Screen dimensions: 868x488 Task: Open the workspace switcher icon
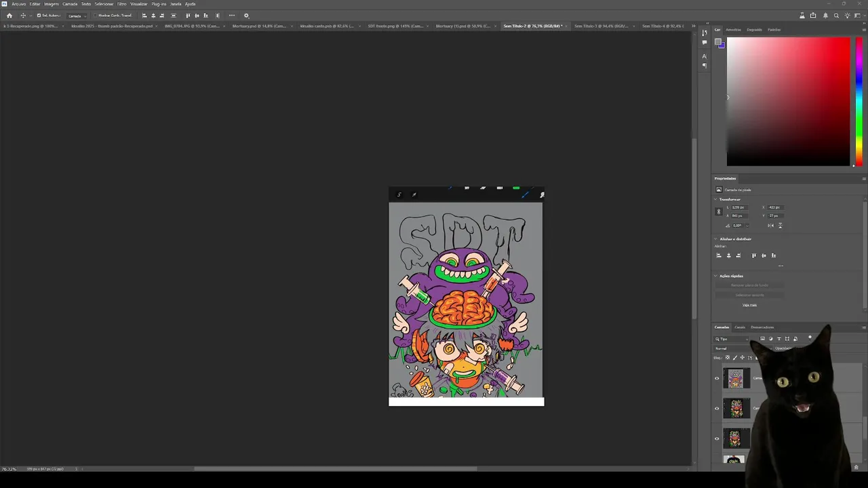[x=859, y=16]
